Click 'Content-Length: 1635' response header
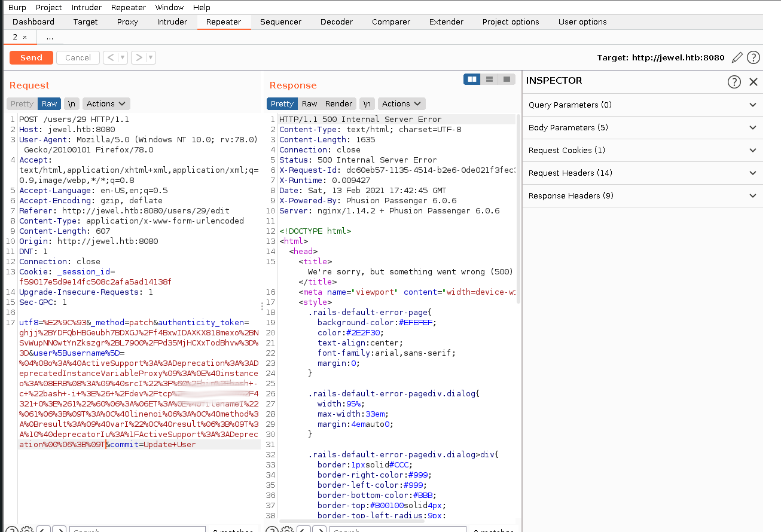Viewport: 781px width, 532px height. coord(327,139)
